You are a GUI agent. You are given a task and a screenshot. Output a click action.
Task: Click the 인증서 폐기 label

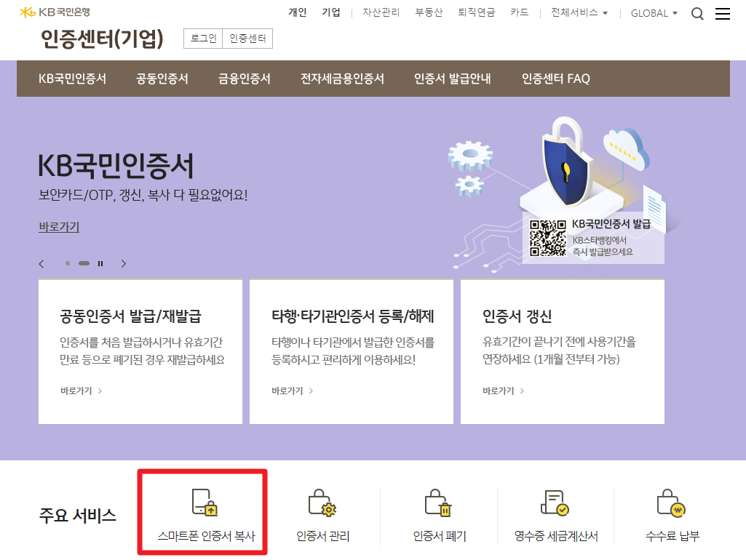click(x=440, y=536)
